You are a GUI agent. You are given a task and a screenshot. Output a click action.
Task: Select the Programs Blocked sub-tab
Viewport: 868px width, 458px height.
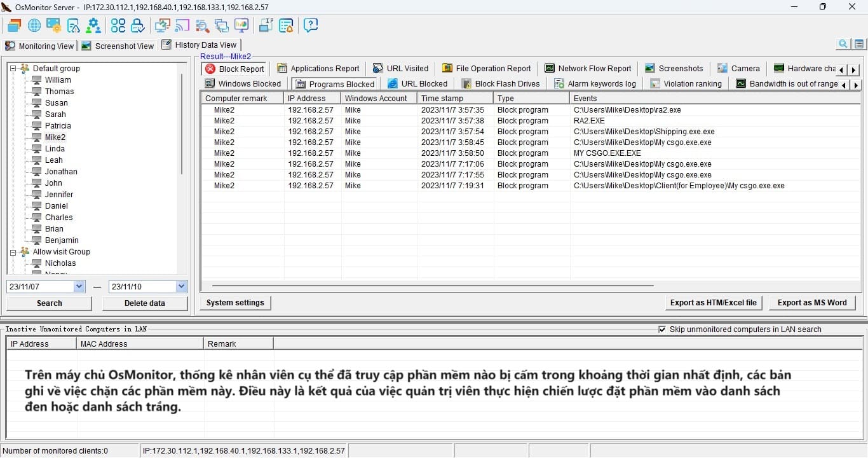pyautogui.click(x=335, y=84)
